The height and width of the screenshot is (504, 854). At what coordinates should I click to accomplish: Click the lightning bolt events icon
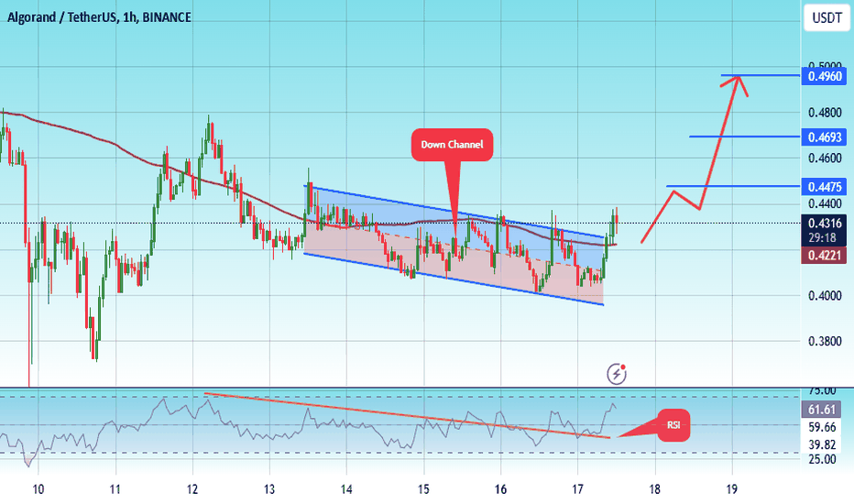(617, 374)
